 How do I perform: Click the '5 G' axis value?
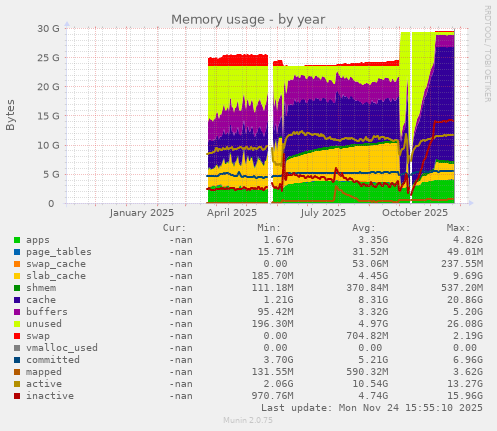(x=51, y=174)
